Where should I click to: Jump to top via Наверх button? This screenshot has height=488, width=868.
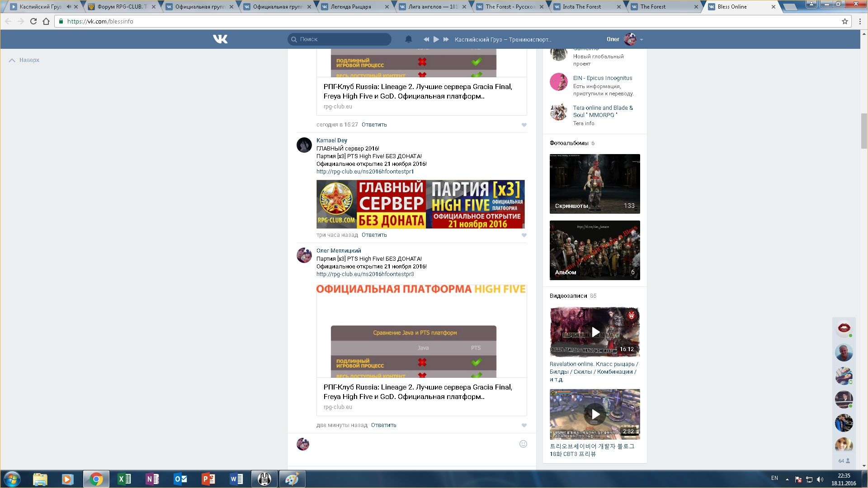point(24,60)
